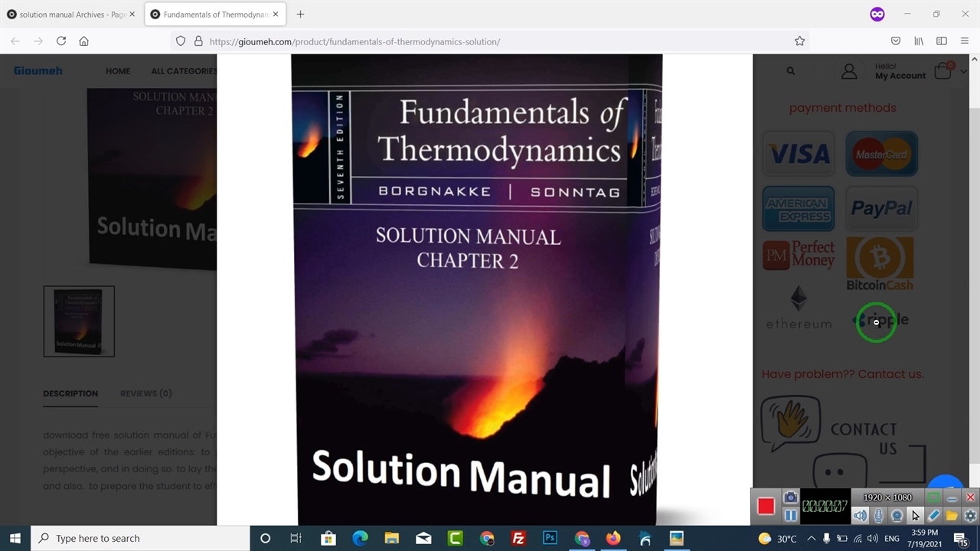This screenshot has width=980, height=551.
Task: Go back to previous page
Action: [15, 41]
